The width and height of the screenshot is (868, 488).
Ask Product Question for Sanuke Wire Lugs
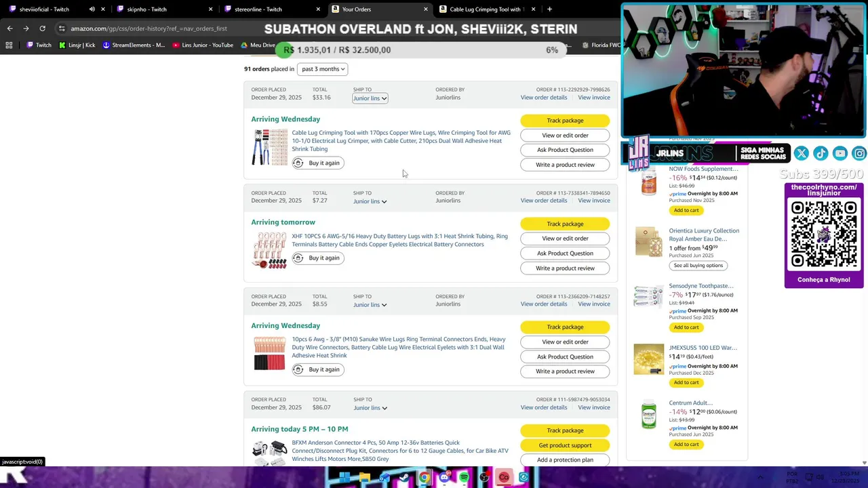pos(565,357)
